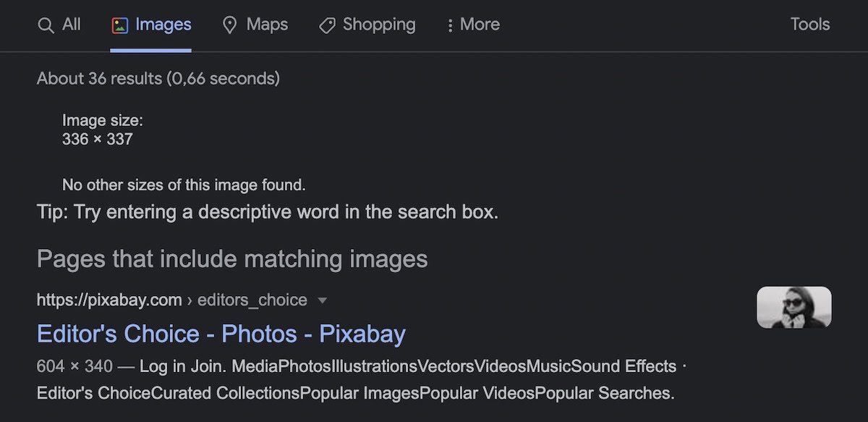This screenshot has width=868, height=422.
Task: Click the colorful Images tab icon
Action: (120, 25)
